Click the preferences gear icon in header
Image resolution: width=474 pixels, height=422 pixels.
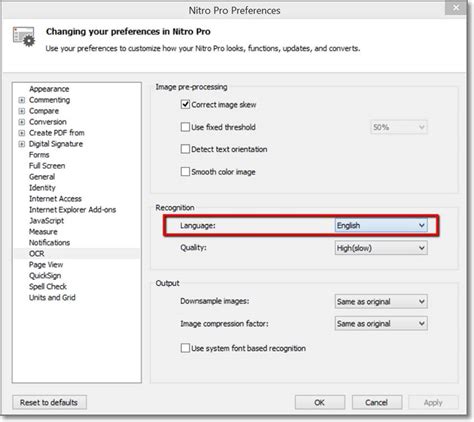point(24,36)
